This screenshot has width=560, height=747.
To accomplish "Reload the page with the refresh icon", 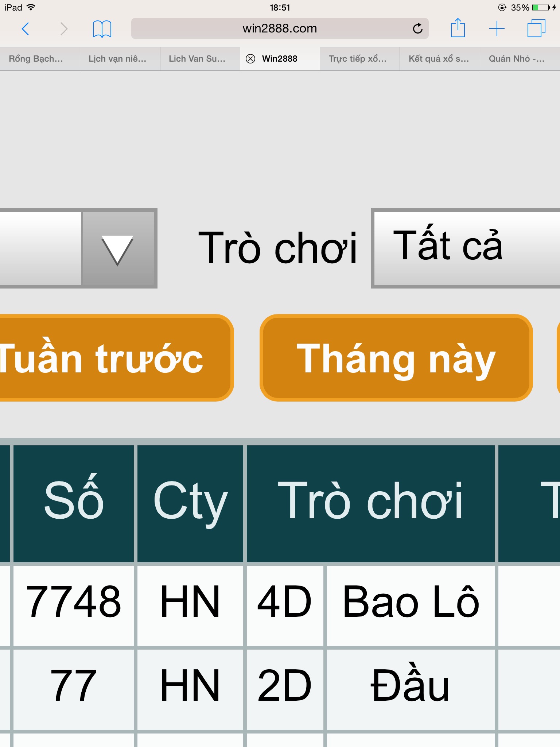I will click(417, 28).
